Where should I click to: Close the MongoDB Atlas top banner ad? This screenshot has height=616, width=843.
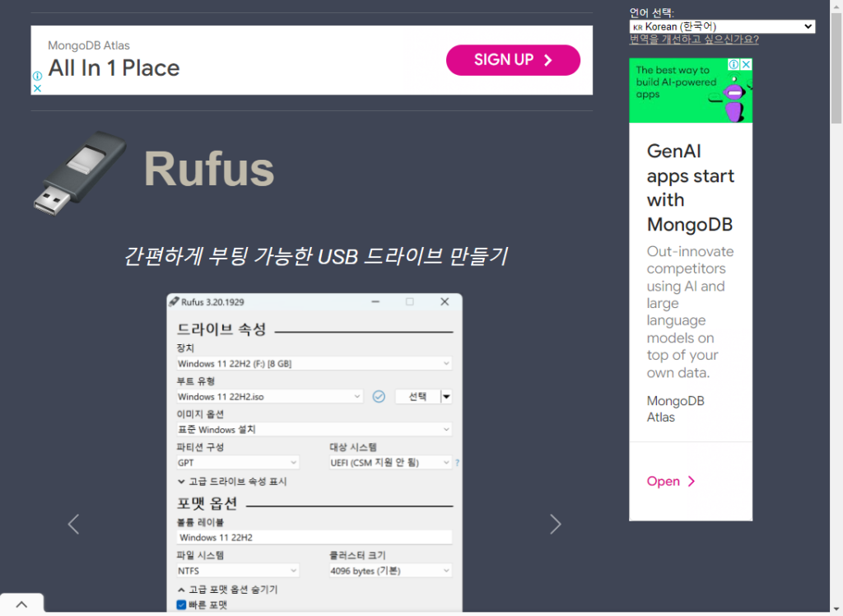coord(37,88)
